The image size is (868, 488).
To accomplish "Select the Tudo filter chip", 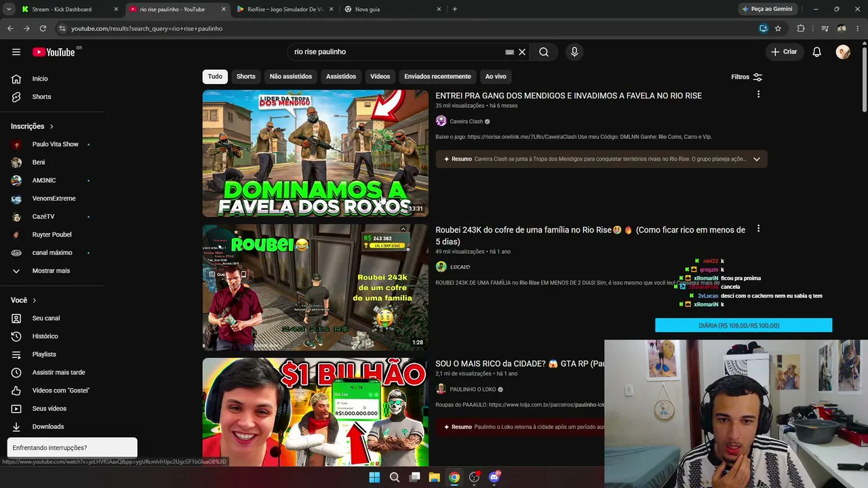I will pos(215,77).
